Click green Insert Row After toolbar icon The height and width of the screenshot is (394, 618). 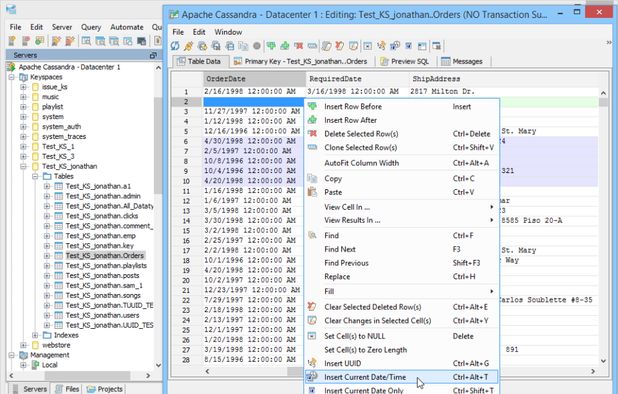pyautogui.click(x=285, y=46)
